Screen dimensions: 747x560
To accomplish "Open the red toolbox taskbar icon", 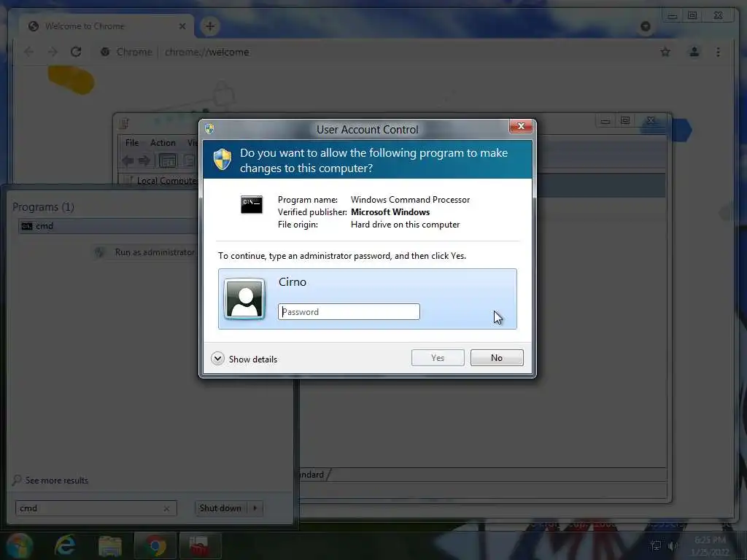I will click(x=200, y=545).
